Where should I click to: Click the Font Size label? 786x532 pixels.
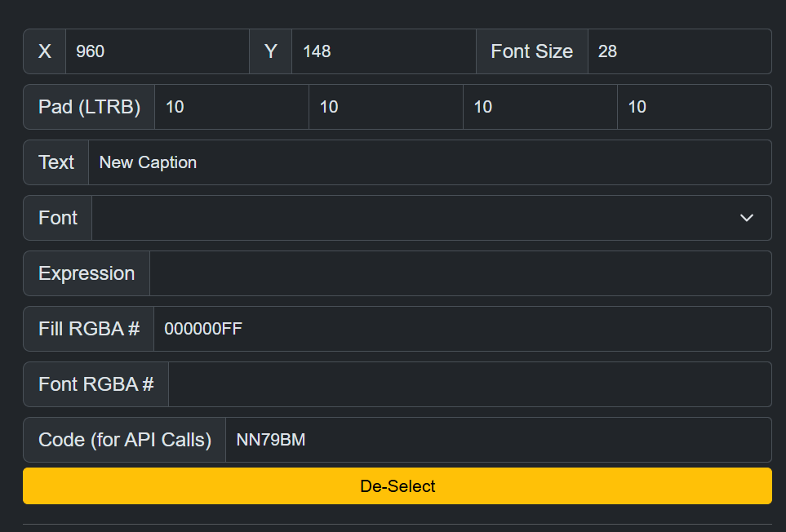pyautogui.click(x=532, y=51)
